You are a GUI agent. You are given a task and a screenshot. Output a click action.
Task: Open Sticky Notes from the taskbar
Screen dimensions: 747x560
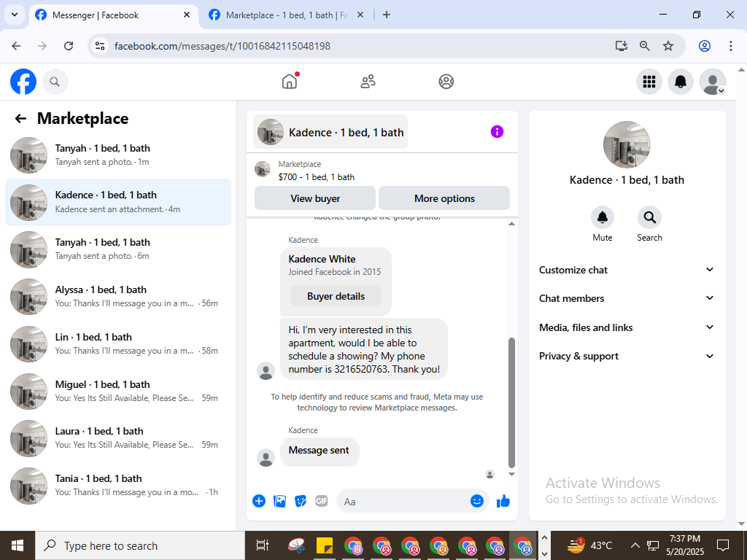[x=325, y=545]
